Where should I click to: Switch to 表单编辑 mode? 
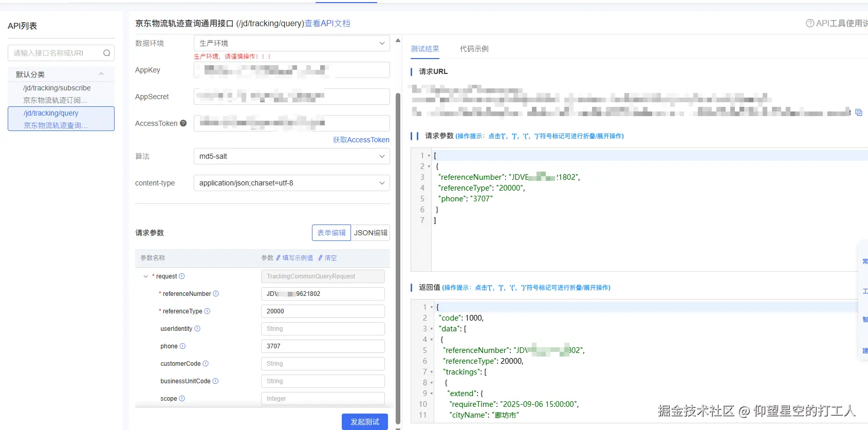331,233
